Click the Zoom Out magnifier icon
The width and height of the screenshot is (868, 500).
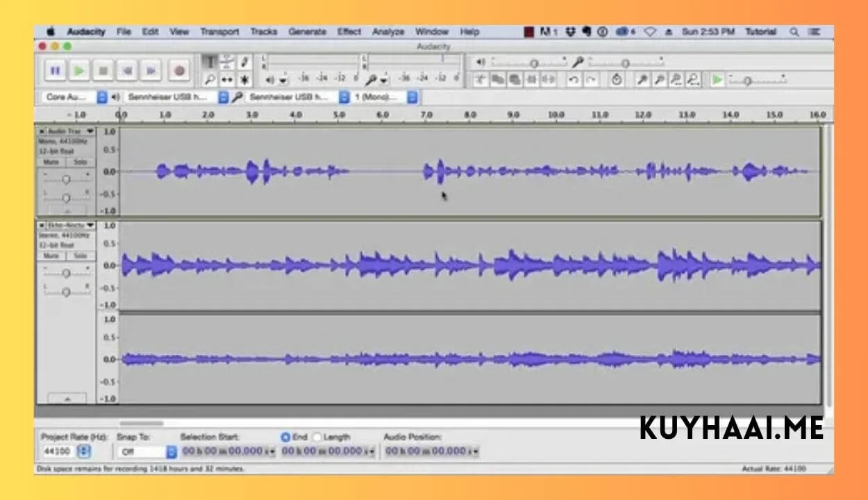click(660, 80)
